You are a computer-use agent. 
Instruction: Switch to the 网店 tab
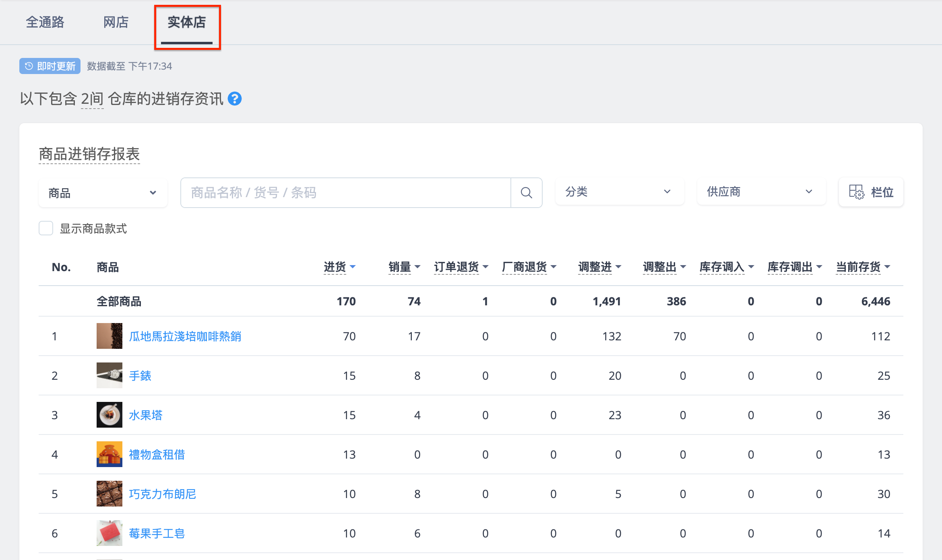click(116, 22)
